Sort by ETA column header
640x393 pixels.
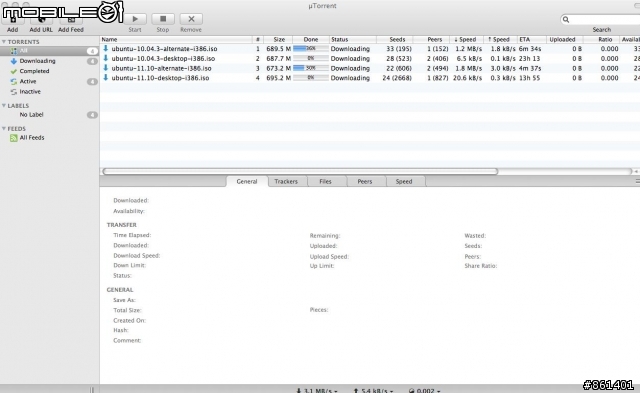tap(532, 40)
